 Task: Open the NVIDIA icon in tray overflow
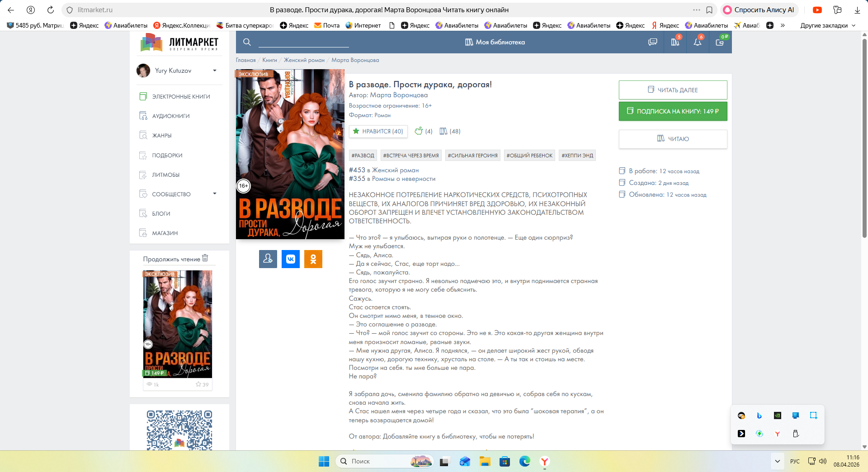[x=778, y=415]
